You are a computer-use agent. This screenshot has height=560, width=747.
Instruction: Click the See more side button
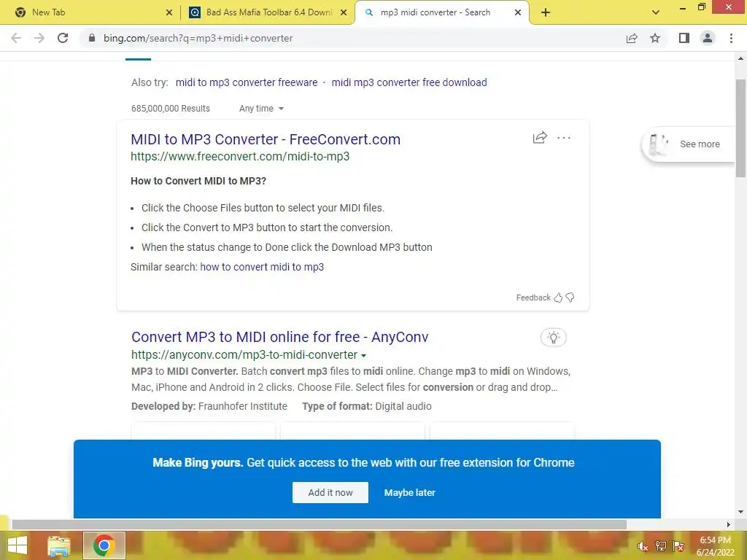[689, 144]
